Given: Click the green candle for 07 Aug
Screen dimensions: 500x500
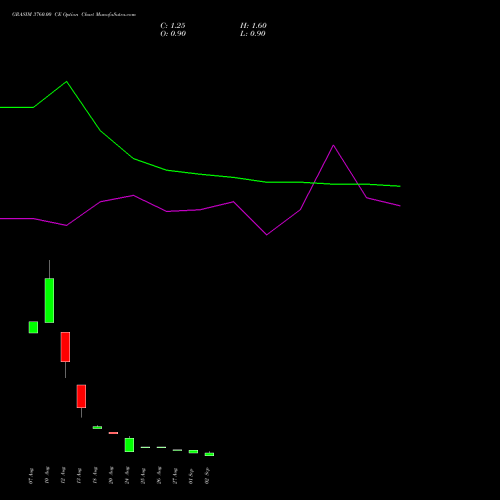Looking at the screenshot, I should pyautogui.click(x=33, y=327).
